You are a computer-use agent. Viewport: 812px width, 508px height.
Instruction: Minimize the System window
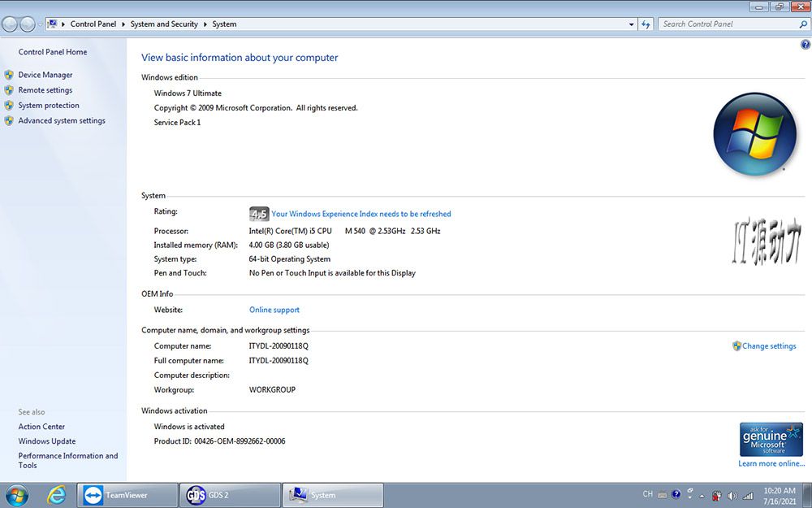[758, 7]
